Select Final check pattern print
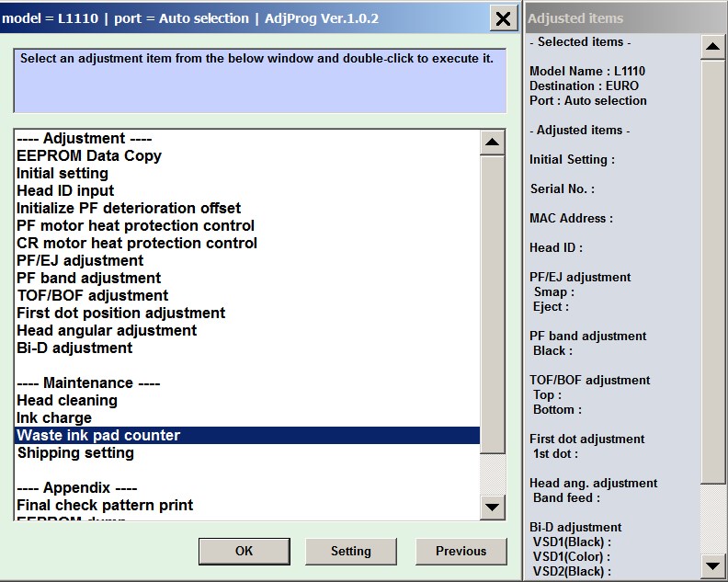 click(105, 505)
